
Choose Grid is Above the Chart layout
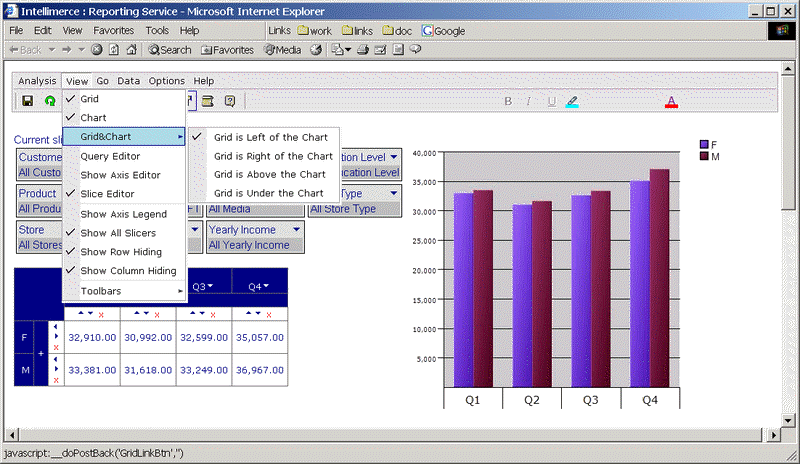[x=264, y=175]
